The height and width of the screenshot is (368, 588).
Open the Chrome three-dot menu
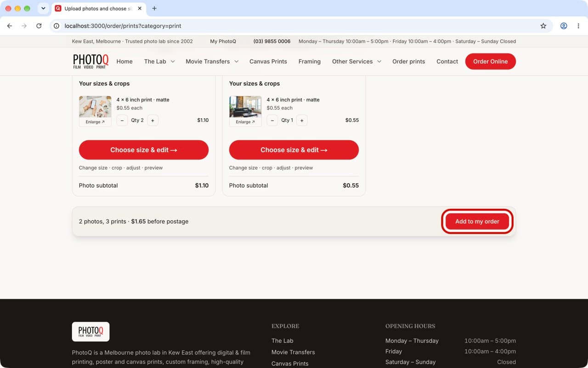(x=578, y=26)
